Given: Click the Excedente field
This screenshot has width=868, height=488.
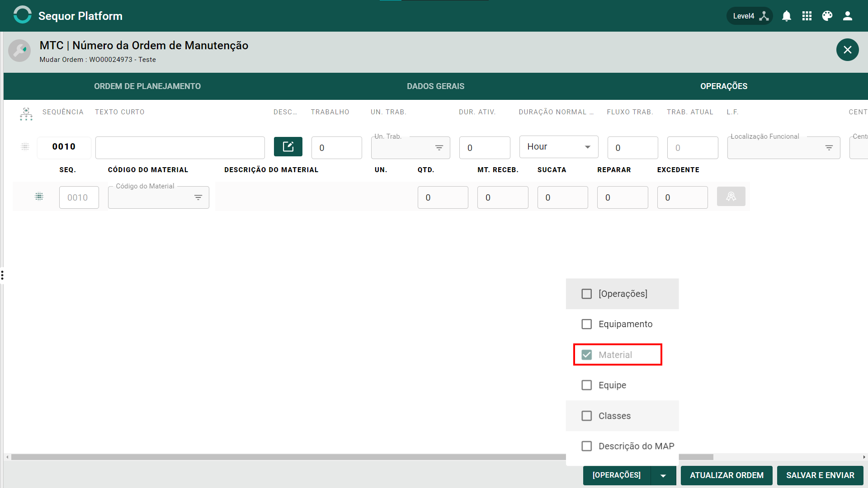Looking at the screenshot, I should point(683,197).
